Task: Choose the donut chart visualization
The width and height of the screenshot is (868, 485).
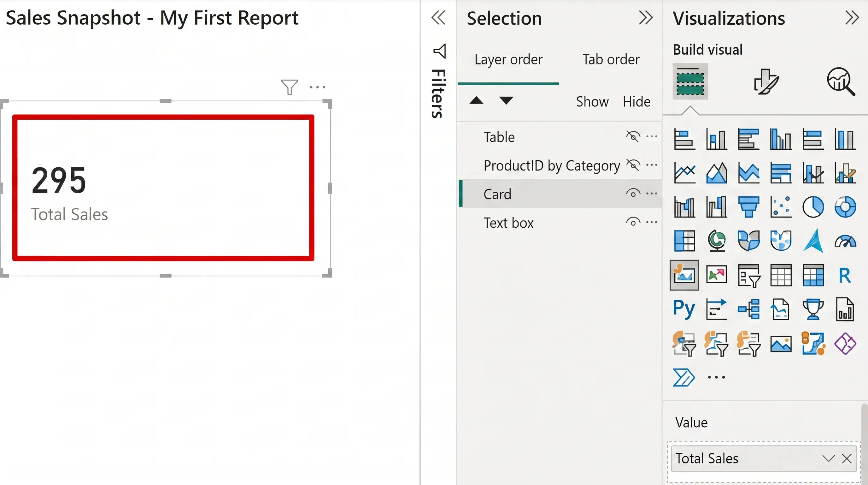Action: (845, 207)
